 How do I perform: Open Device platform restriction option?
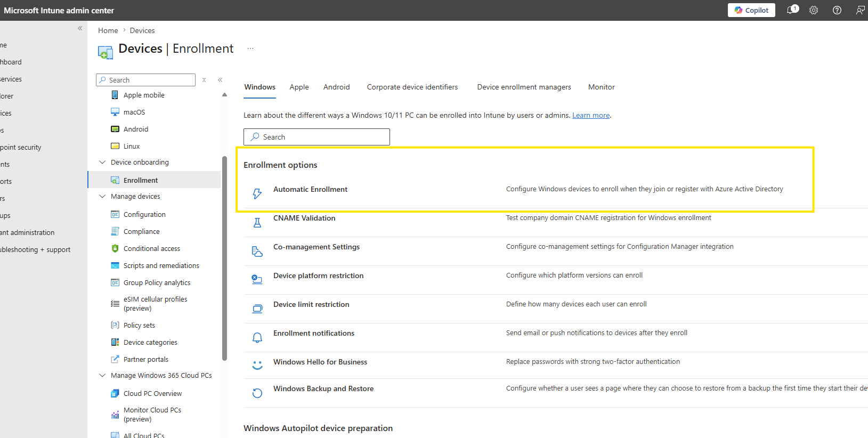[x=319, y=275]
